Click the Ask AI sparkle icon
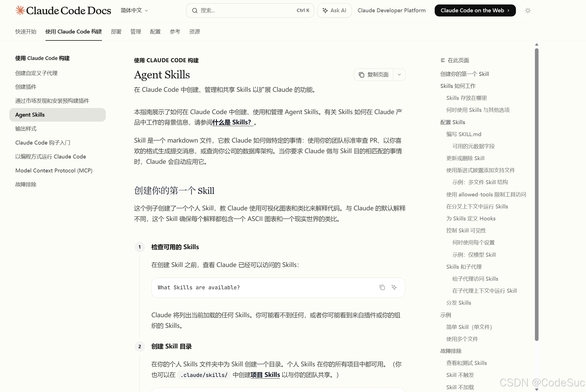Viewport: 586px width, 392px height. (x=325, y=10)
